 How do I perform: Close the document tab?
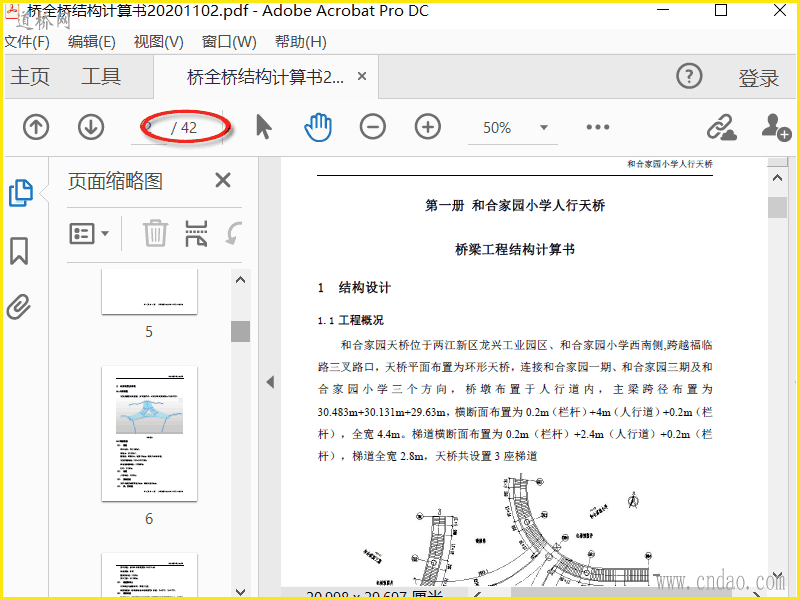[362, 77]
